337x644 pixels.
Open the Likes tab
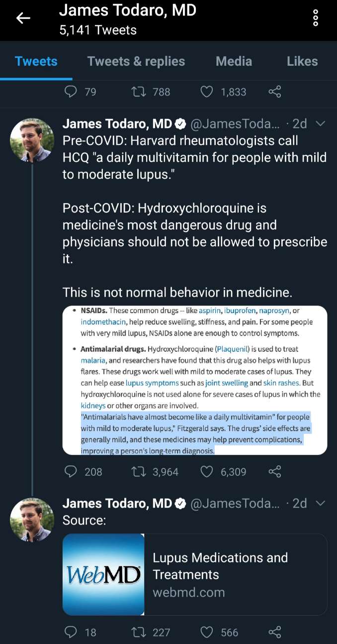pyautogui.click(x=302, y=61)
